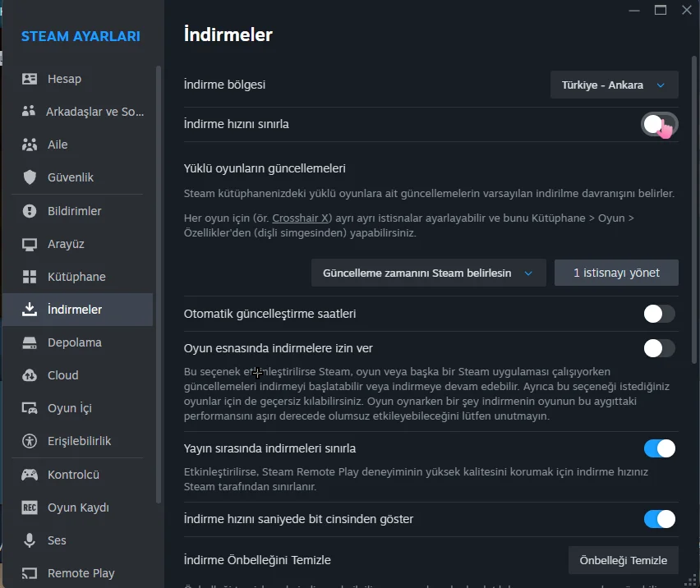Click the Bildirimler label in sidebar
The image size is (700, 588).
click(x=75, y=211)
